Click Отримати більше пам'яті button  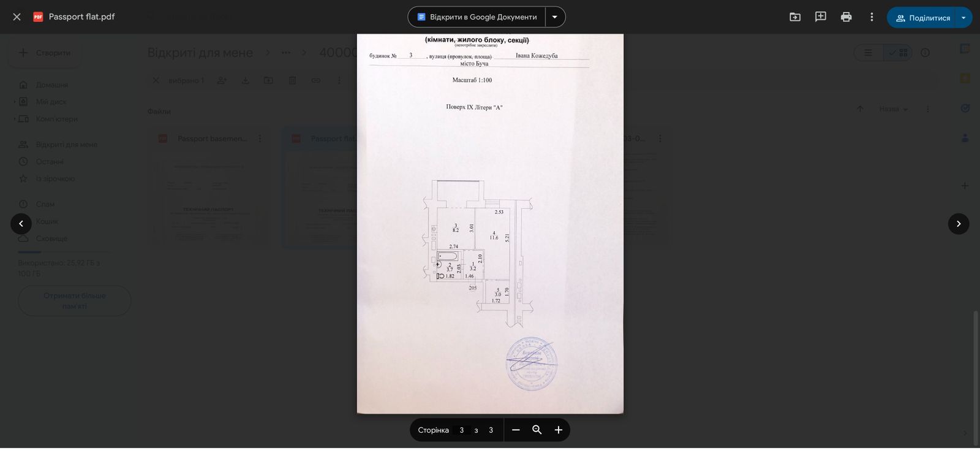(75, 300)
